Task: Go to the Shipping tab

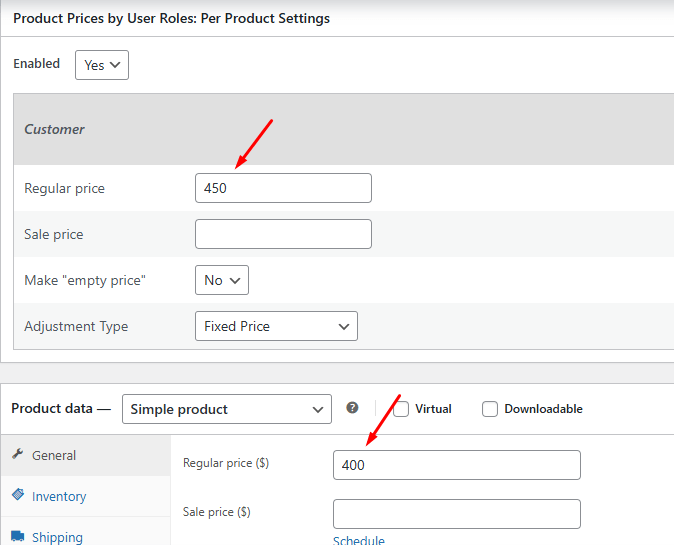Action: pyautogui.click(x=57, y=537)
